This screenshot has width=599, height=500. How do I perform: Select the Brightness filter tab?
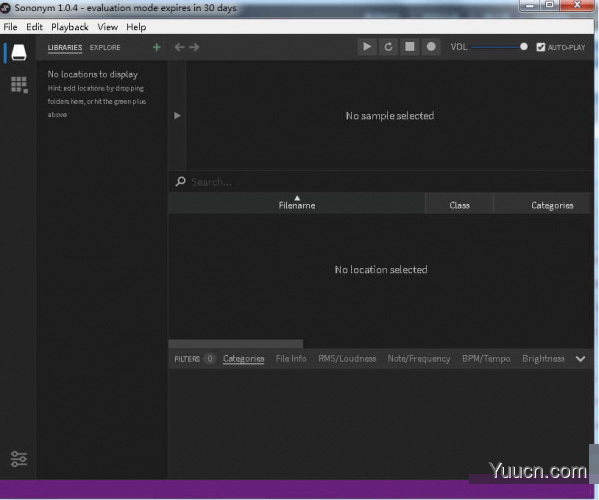click(x=543, y=359)
